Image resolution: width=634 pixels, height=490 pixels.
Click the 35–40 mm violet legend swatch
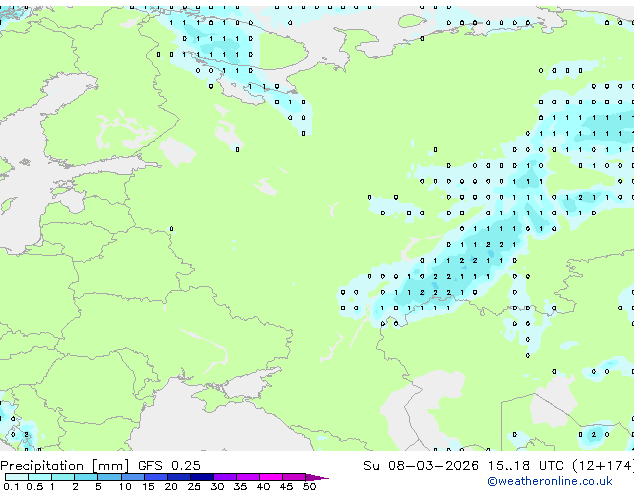click(248, 477)
